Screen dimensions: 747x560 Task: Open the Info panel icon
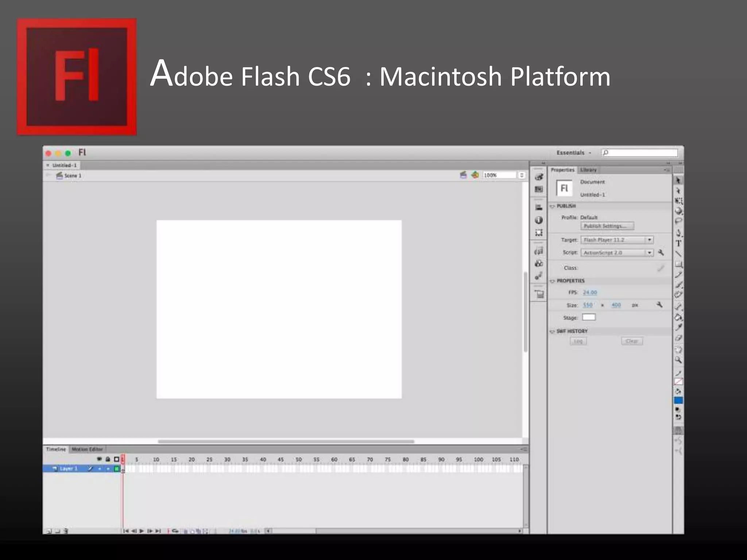click(x=539, y=220)
